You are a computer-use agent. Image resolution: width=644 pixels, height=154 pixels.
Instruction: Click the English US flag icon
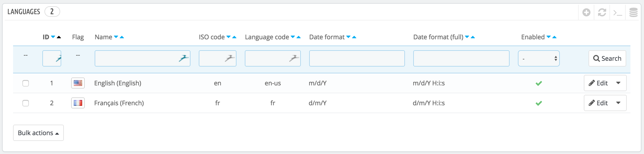(78, 83)
